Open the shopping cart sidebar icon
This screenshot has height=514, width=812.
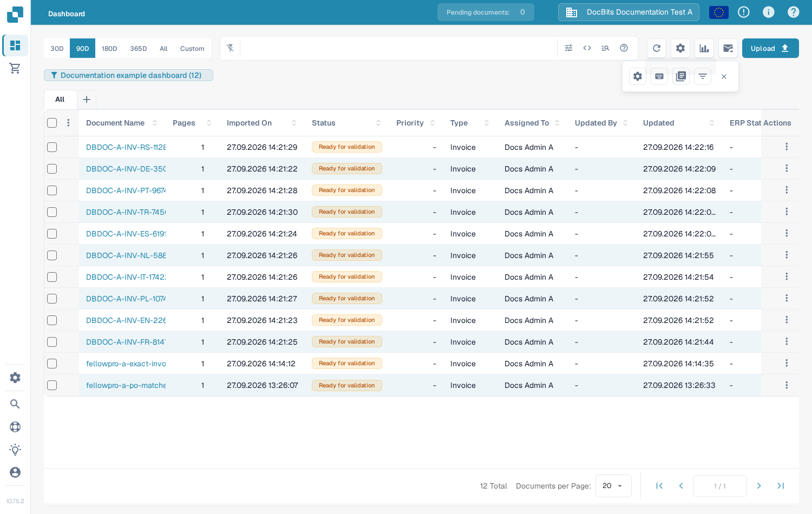15,68
